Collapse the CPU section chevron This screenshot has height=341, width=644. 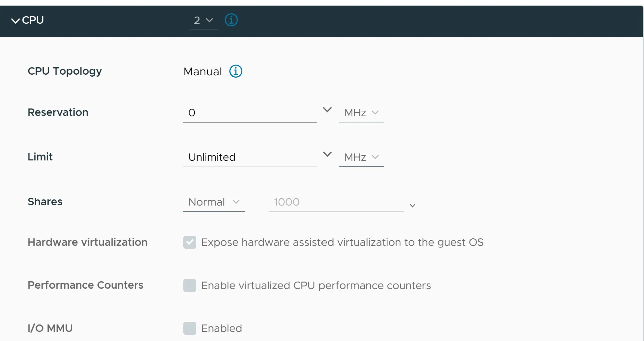tap(15, 21)
